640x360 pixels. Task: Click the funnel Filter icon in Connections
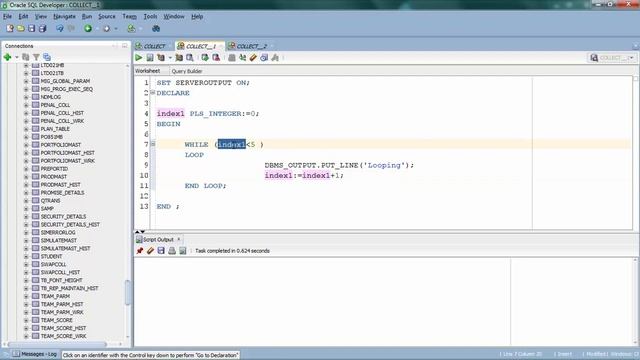pyautogui.click(x=36, y=57)
